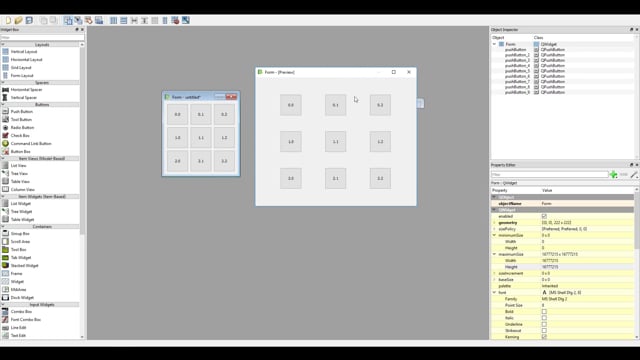Screen dimensions: 640x360
Task: Click the New form toolbar icon
Action: pos(8,20)
